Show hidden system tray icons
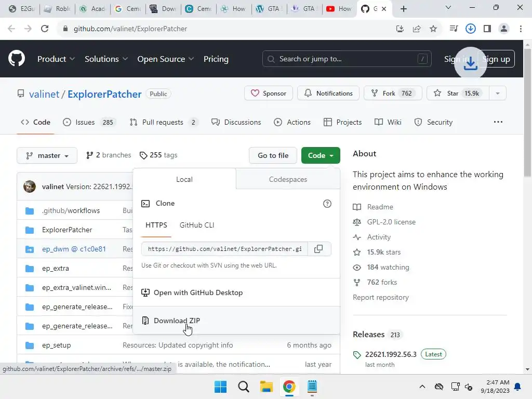The width and height of the screenshot is (532, 399). click(422, 387)
